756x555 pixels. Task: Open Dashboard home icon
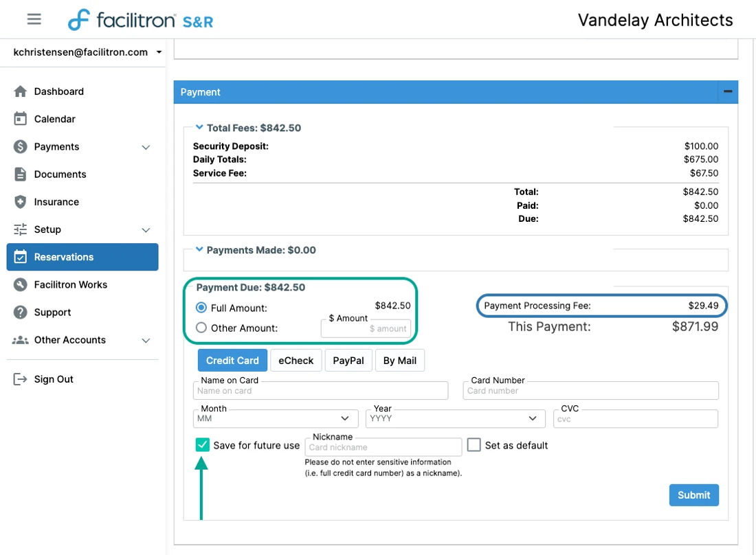coord(20,91)
